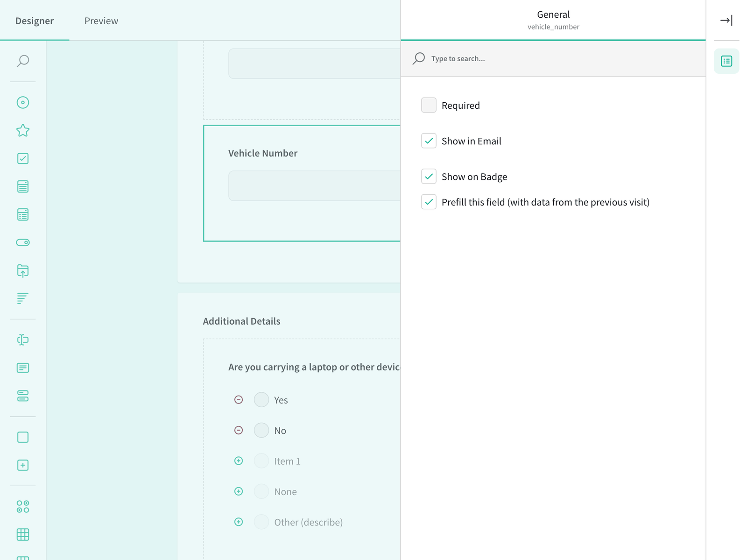Screen dimensions: 747x560
Task: Select the Single-line text input toolbox icon
Action: pos(23,340)
